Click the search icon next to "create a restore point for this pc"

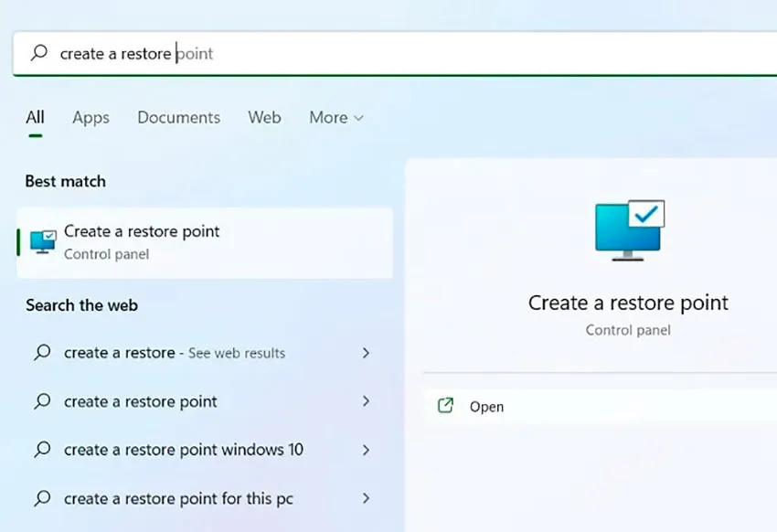[x=42, y=498]
